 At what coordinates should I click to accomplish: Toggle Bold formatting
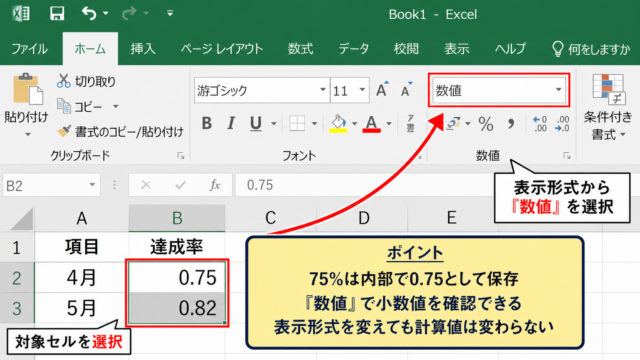[x=207, y=123]
